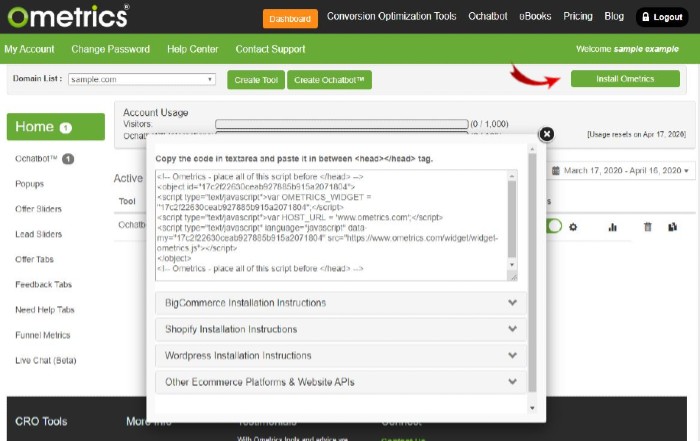Click the Logout button
This screenshot has width=700, height=441.
click(662, 17)
